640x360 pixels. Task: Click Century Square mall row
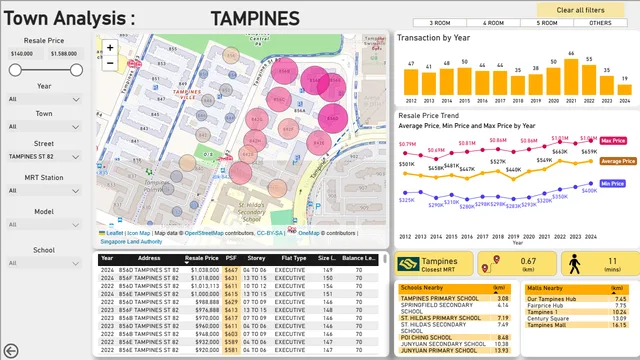click(577, 319)
